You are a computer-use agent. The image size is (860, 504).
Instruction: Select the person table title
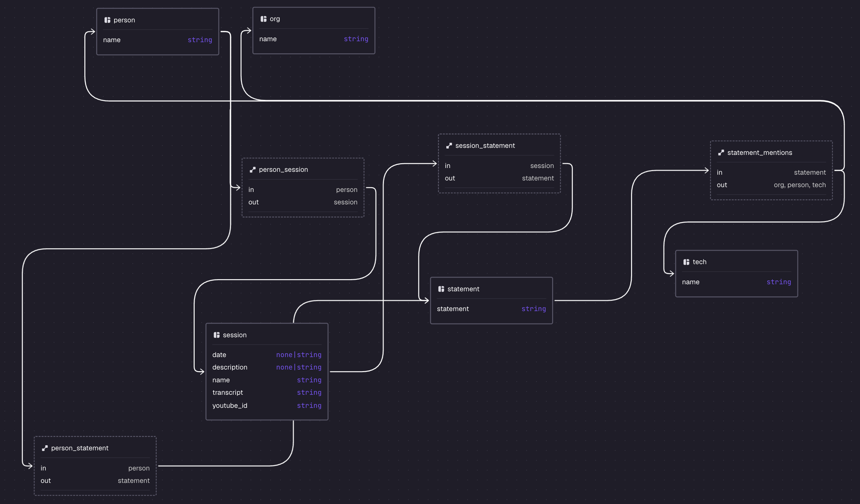pyautogui.click(x=124, y=20)
